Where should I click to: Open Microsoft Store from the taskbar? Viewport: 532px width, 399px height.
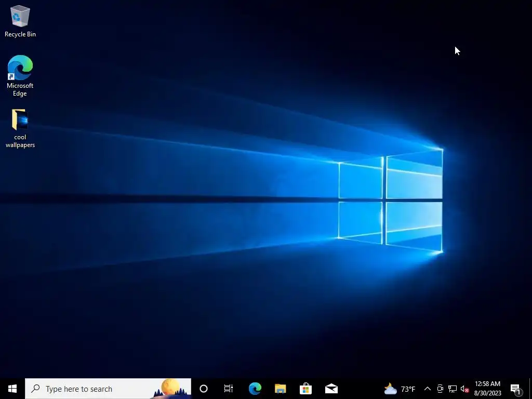(x=305, y=389)
